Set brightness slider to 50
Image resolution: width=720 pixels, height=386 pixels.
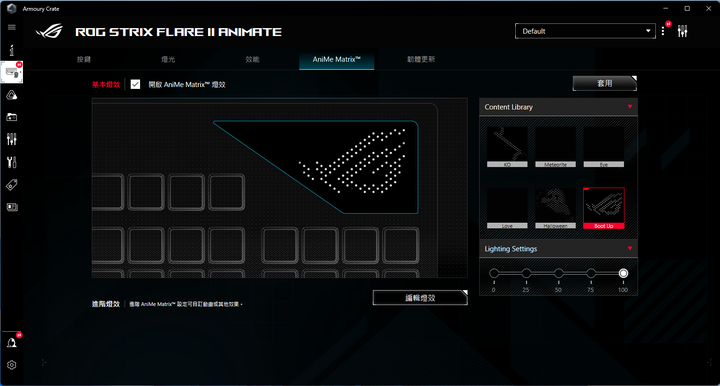click(x=558, y=273)
